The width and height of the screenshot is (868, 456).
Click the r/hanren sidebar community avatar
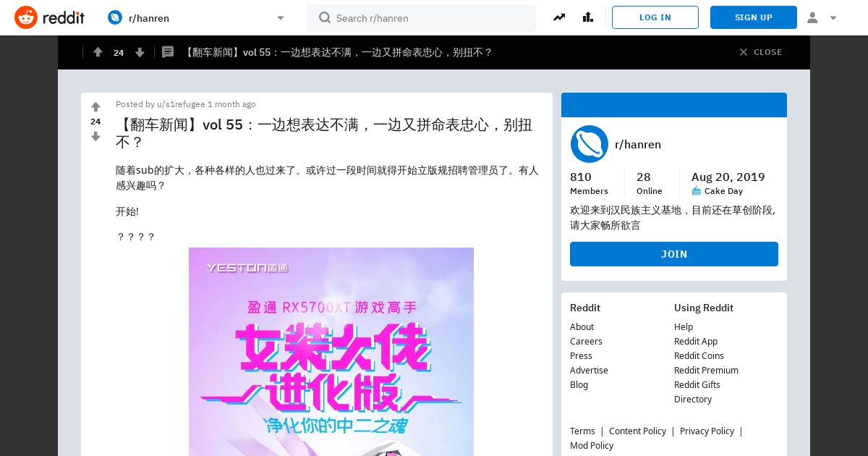point(590,144)
